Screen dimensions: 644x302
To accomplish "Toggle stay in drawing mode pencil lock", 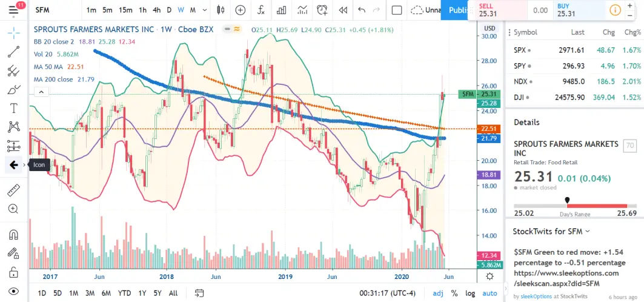I will pyautogui.click(x=13, y=253).
